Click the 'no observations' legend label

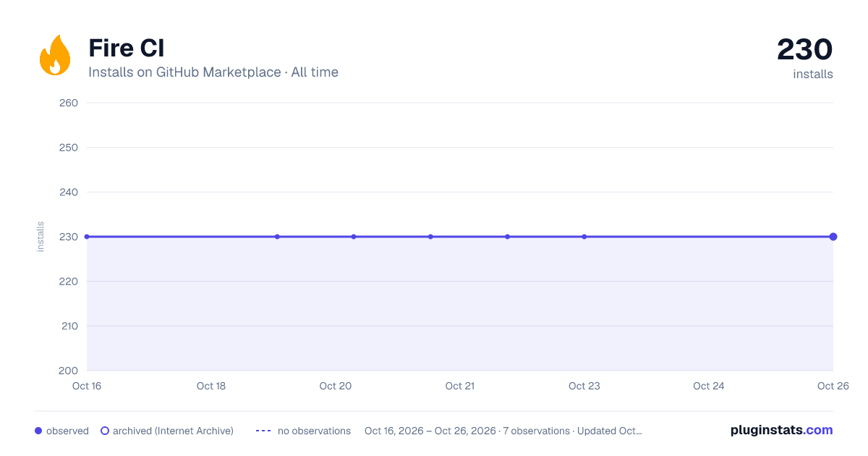[x=314, y=431]
